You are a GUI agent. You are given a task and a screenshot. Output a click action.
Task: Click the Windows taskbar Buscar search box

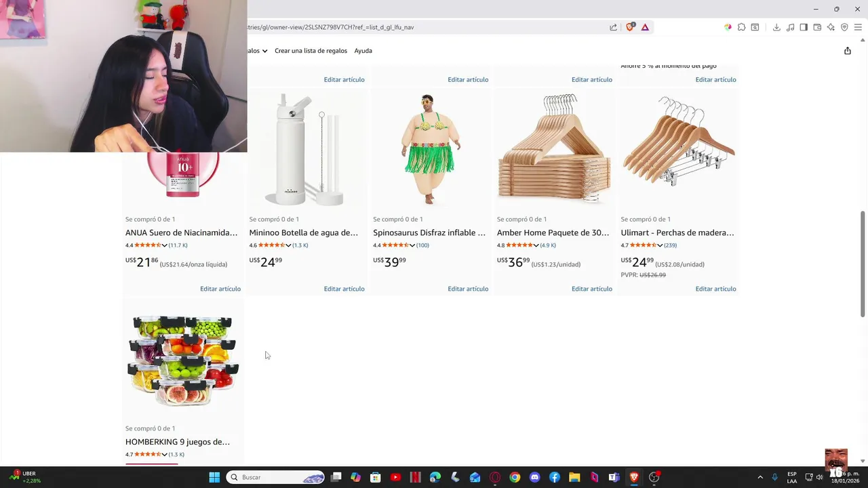click(276, 477)
